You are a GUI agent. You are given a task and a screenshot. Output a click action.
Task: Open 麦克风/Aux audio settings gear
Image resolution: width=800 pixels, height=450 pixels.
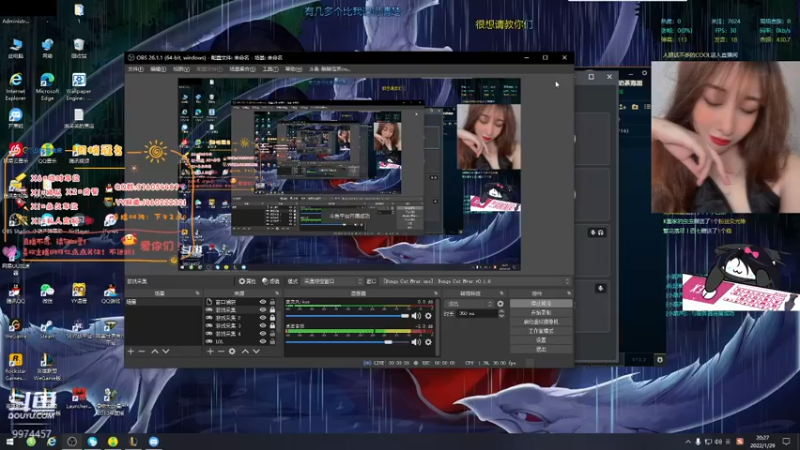[429, 316]
